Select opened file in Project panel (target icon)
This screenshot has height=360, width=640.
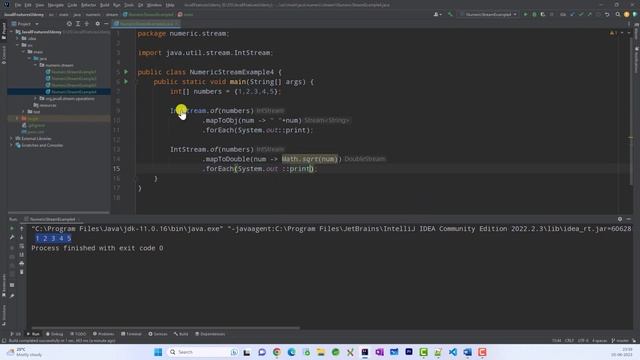[69, 24]
